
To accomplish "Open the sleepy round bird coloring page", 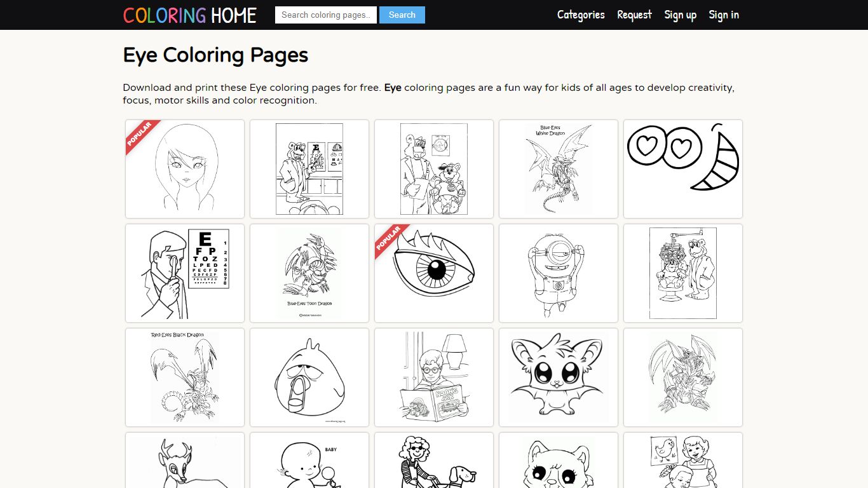I will point(309,377).
